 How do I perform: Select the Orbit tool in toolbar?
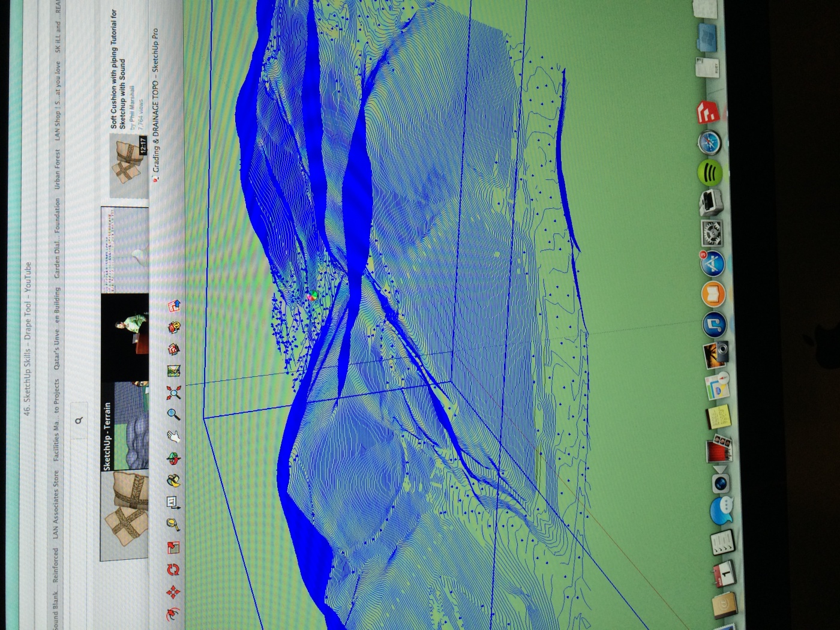[x=174, y=460]
